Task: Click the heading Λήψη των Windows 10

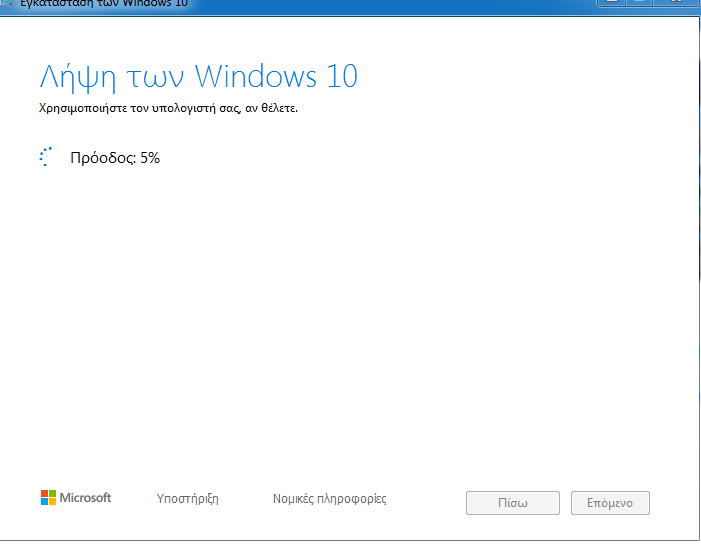Action: pos(198,77)
